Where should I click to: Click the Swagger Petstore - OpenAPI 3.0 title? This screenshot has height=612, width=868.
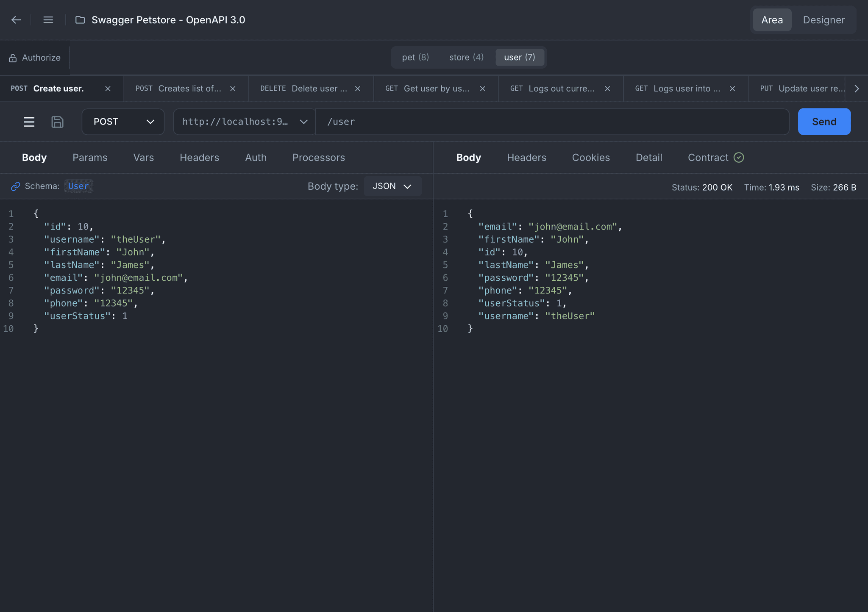click(x=168, y=20)
